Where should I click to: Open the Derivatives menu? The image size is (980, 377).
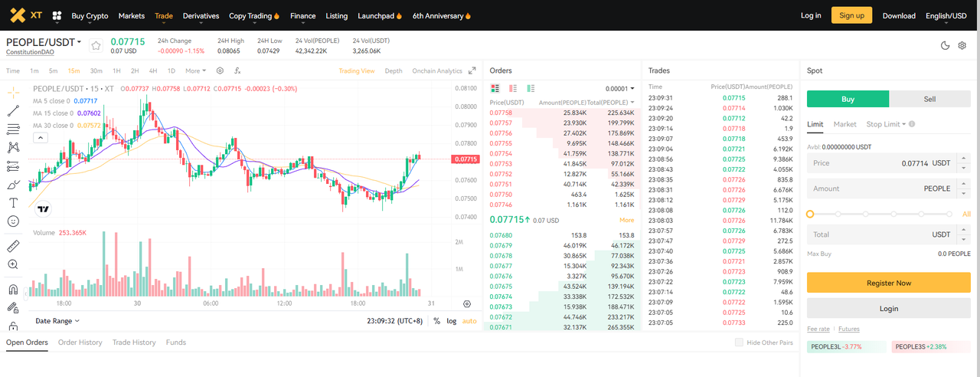point(201,15)
